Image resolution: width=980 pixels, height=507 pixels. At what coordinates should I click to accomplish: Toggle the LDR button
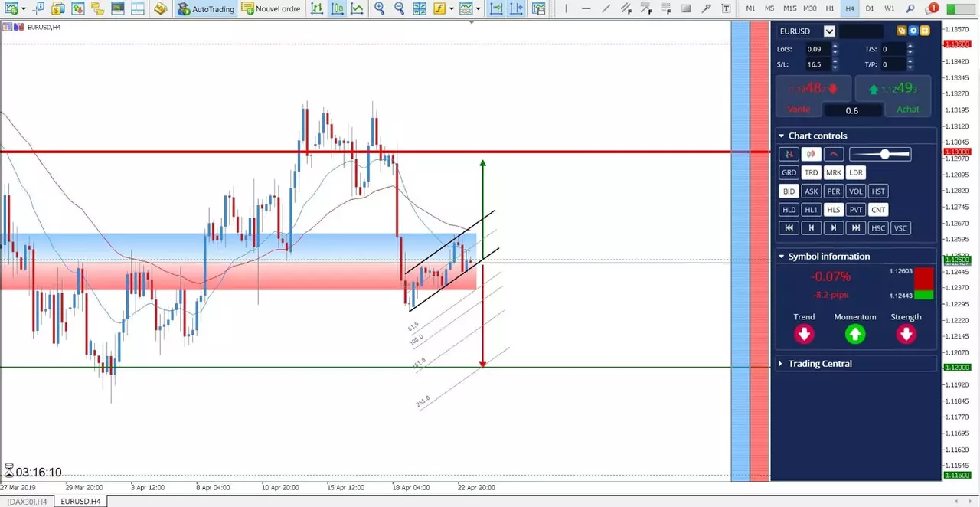(856, 172)
